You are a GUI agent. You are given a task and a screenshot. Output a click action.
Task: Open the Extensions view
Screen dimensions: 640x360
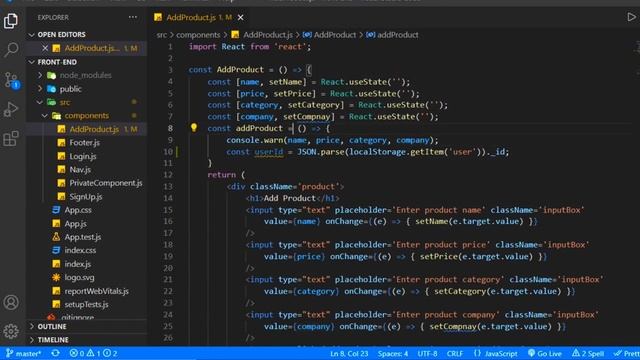click(11, 138)
